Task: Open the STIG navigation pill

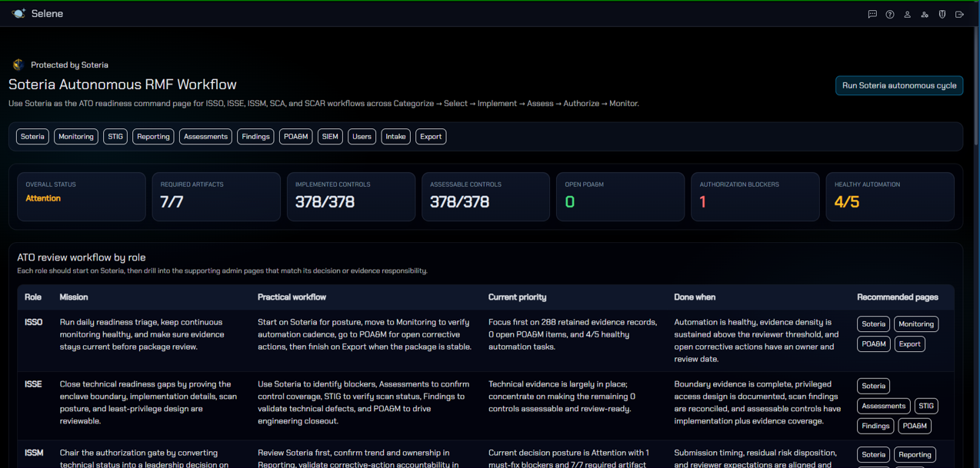Action: tap(115, 137)
